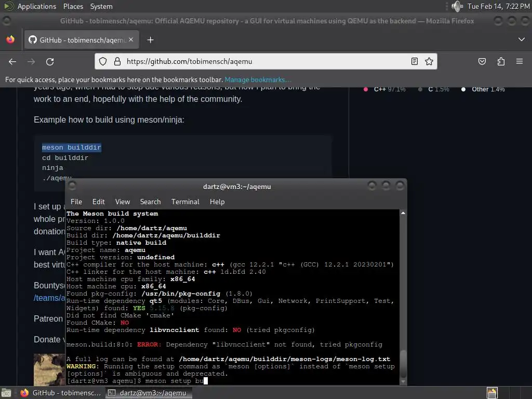Click the C++ 97.1% language entry

click(x=385, y=89)
